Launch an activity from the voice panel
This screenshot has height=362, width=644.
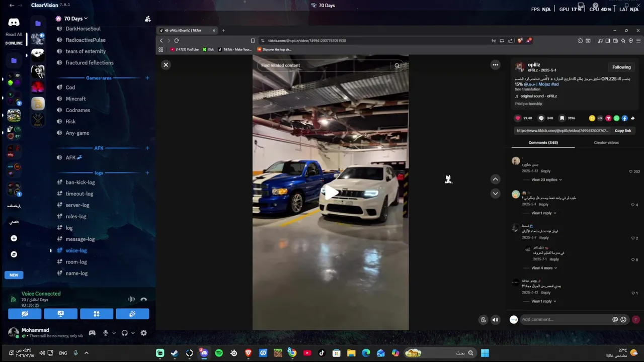pos(97,314)
